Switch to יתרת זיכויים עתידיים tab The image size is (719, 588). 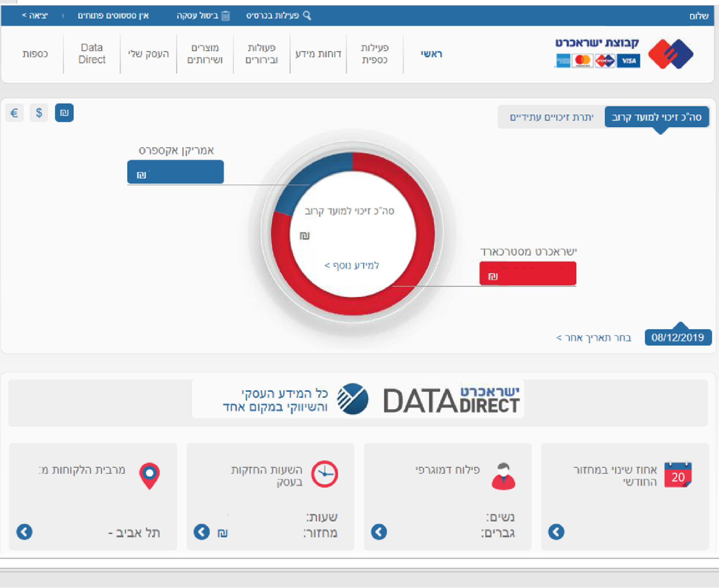pyautogui.click(x=551, y=117)
